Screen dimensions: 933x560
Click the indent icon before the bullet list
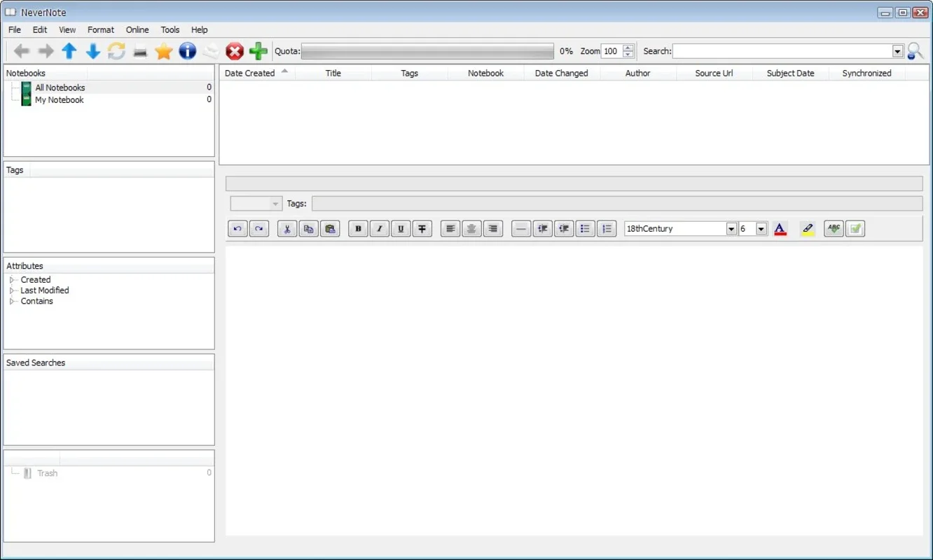[564, 229]
